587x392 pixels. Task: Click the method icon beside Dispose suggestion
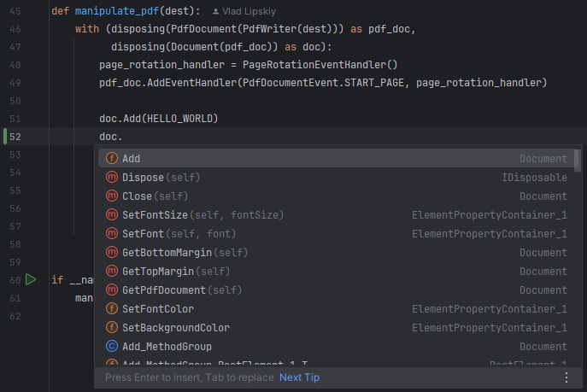111,178
